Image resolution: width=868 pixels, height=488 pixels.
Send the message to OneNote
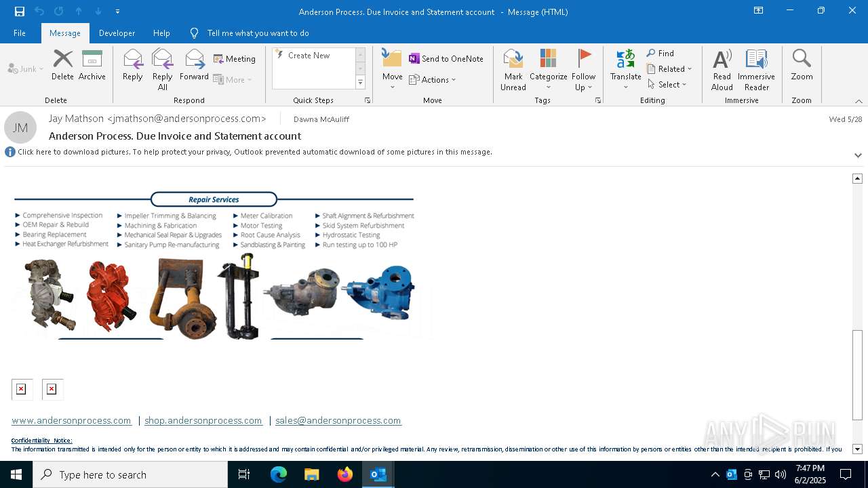coord(446,59)
